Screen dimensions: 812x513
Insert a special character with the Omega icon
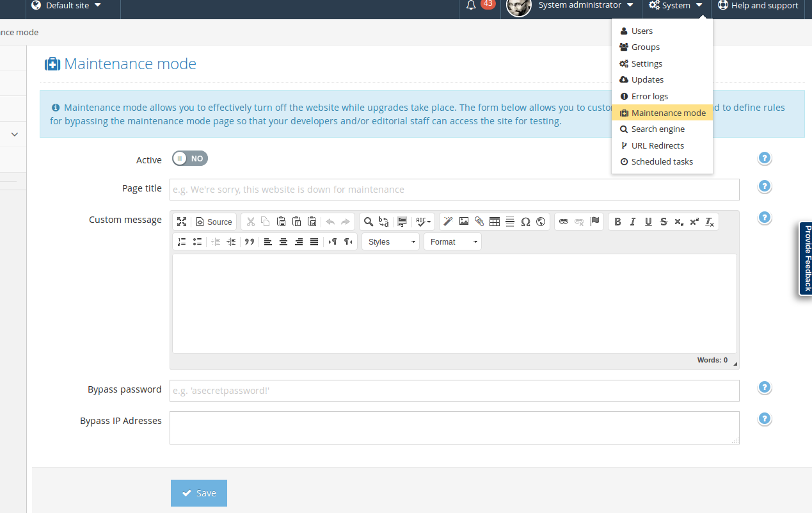click(x=525, y=222)
